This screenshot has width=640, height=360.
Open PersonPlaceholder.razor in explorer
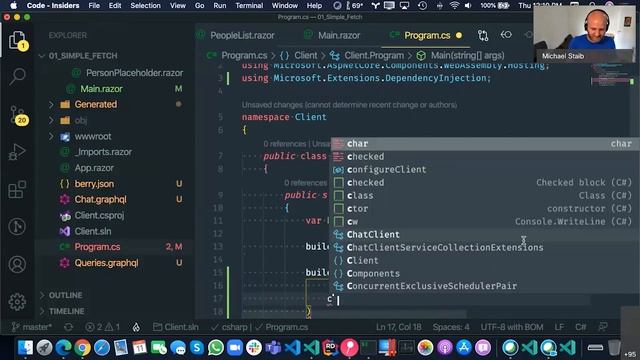tap(134, 73)
